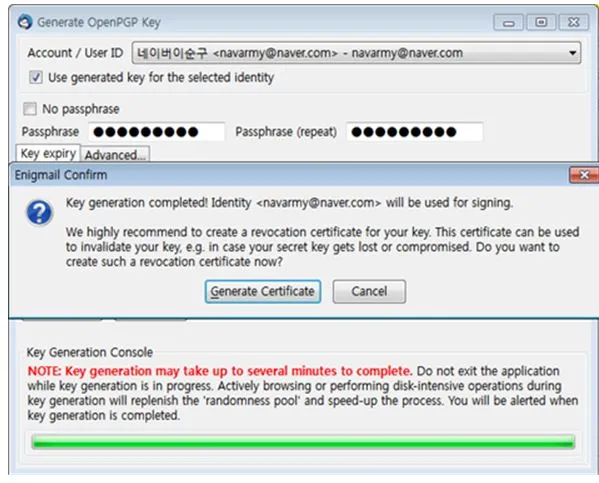The width and height of the screenshot is (599, 483).
Task: Open the Account / User ID dropdown
Action: 356,53
